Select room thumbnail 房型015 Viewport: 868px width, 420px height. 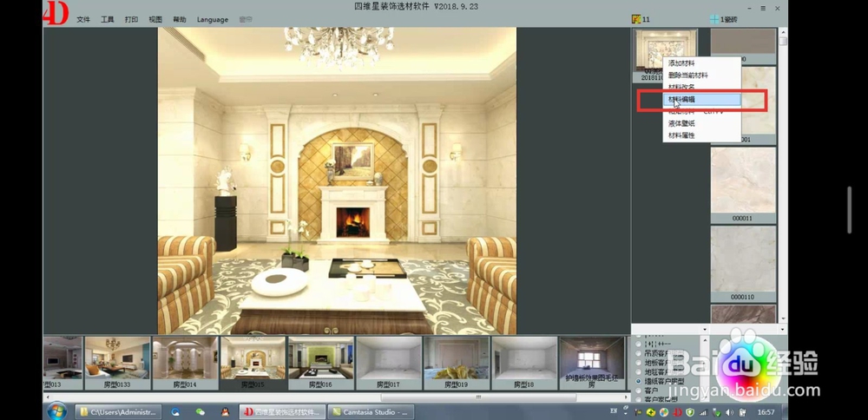(x=253, y=363)
